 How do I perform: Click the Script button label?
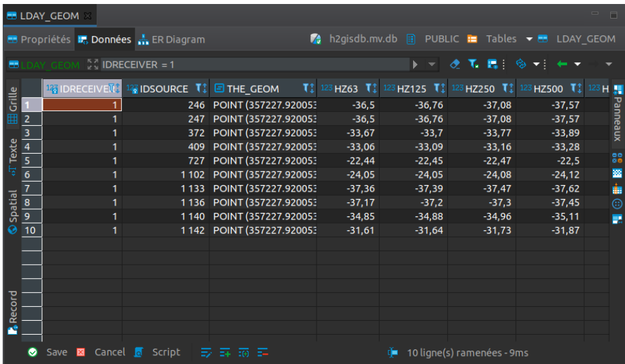(x=166, y=352)
